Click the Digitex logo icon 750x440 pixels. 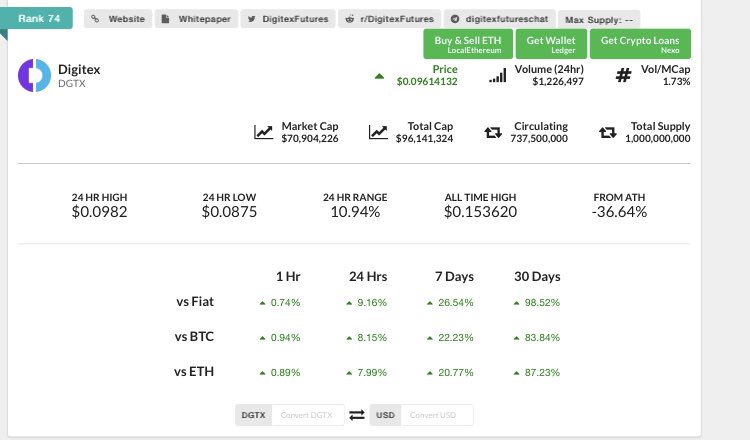click(34, 76)
